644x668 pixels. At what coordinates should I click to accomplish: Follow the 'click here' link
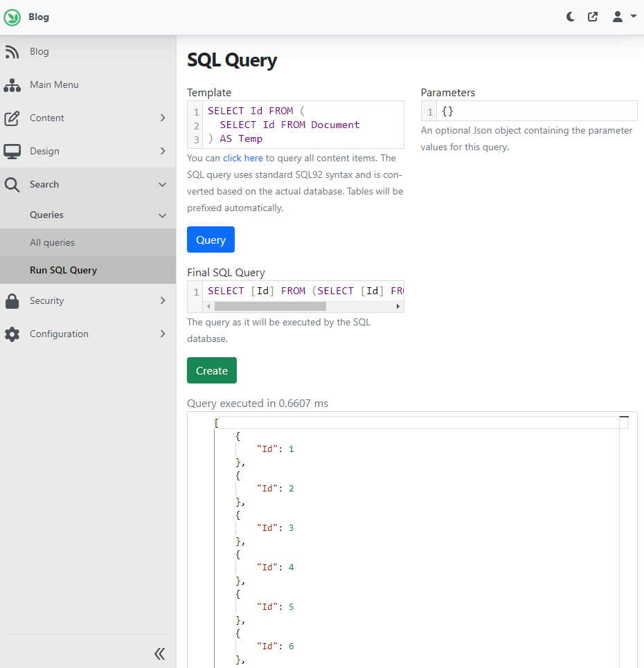243,158
